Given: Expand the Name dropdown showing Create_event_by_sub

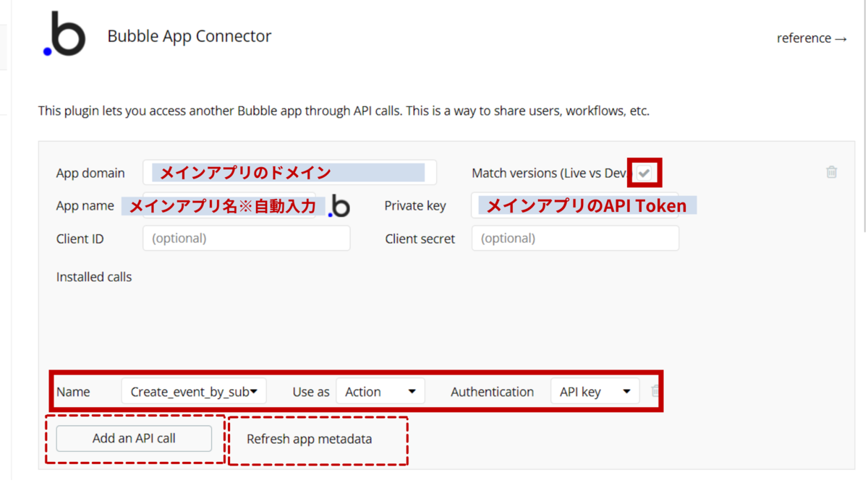Looking at the screenshot, I should [193, 390].
